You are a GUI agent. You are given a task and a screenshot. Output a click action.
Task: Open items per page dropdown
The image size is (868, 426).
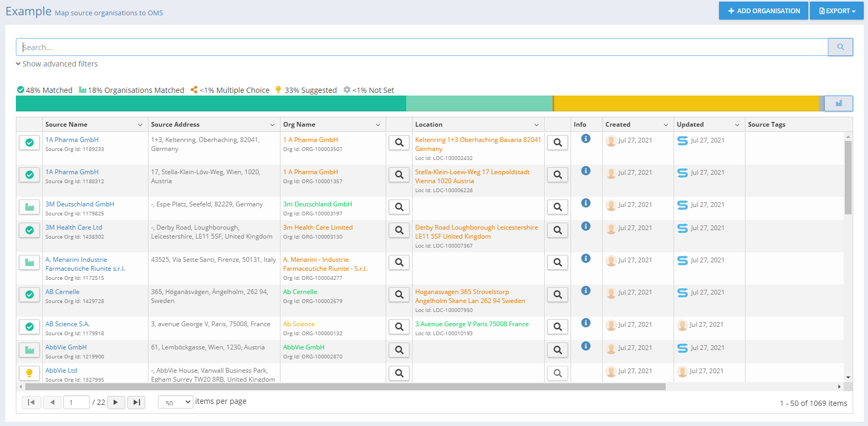(x=175, y=402)
